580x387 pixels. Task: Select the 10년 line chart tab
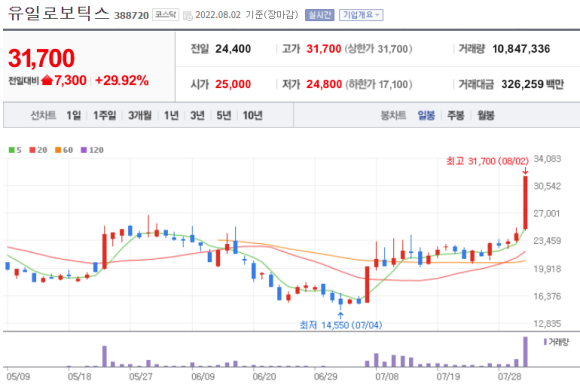253,115
